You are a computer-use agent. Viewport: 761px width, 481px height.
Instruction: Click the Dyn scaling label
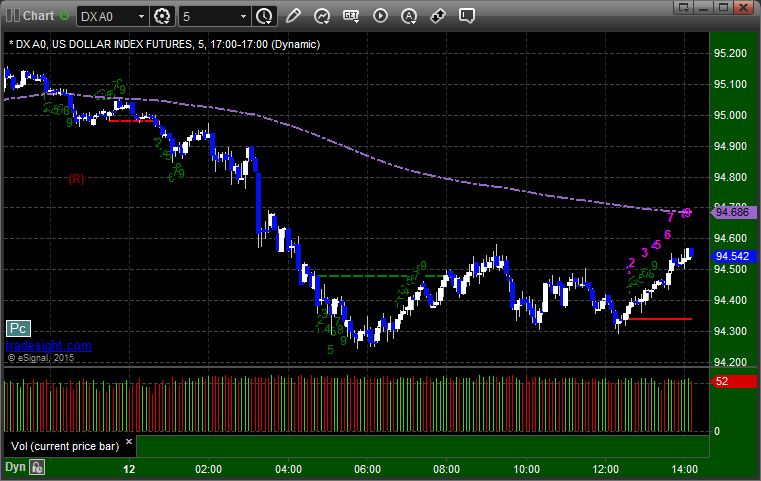tap(15, 467)
